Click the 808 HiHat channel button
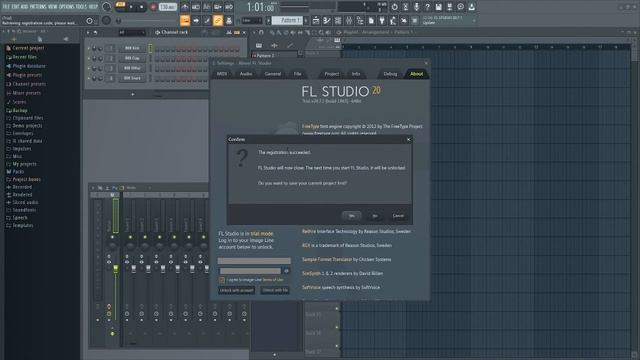640x360 pixels. pyautogui.click(x=132, y=68)
